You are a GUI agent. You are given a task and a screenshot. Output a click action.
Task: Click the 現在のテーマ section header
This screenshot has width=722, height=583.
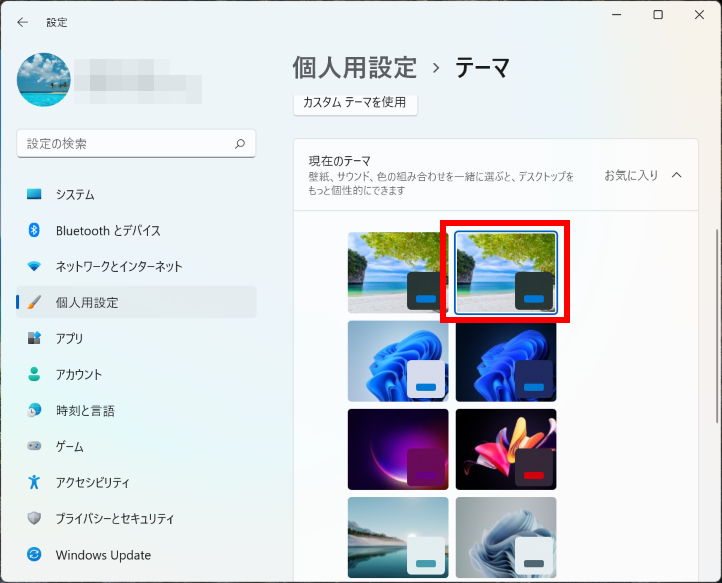point(496,175)
